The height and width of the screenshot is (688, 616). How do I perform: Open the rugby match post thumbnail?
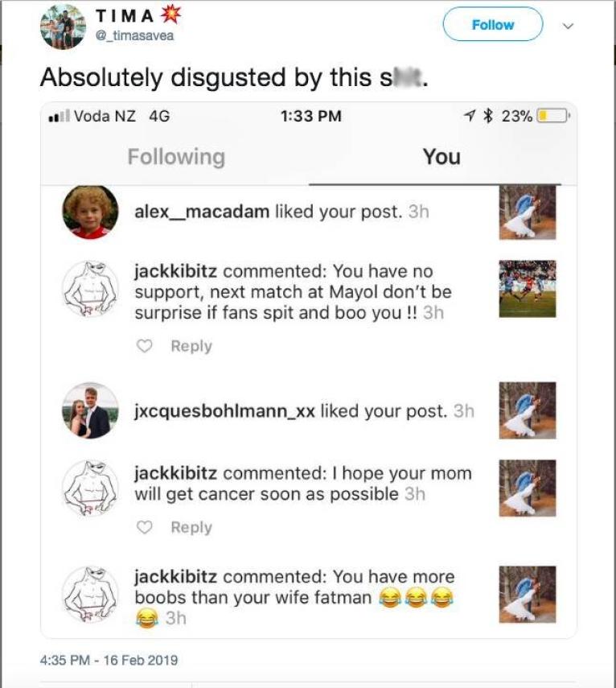coord(528,289)
